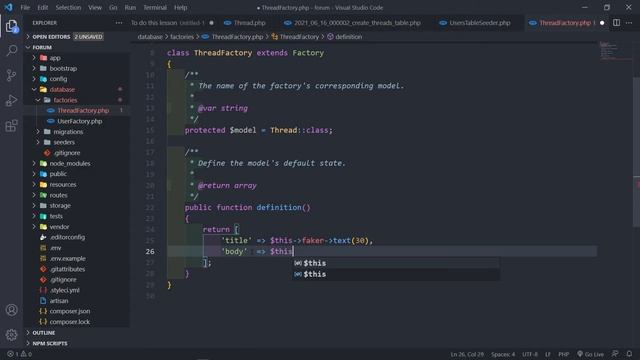Open the Help menu

tap(180, 7)
